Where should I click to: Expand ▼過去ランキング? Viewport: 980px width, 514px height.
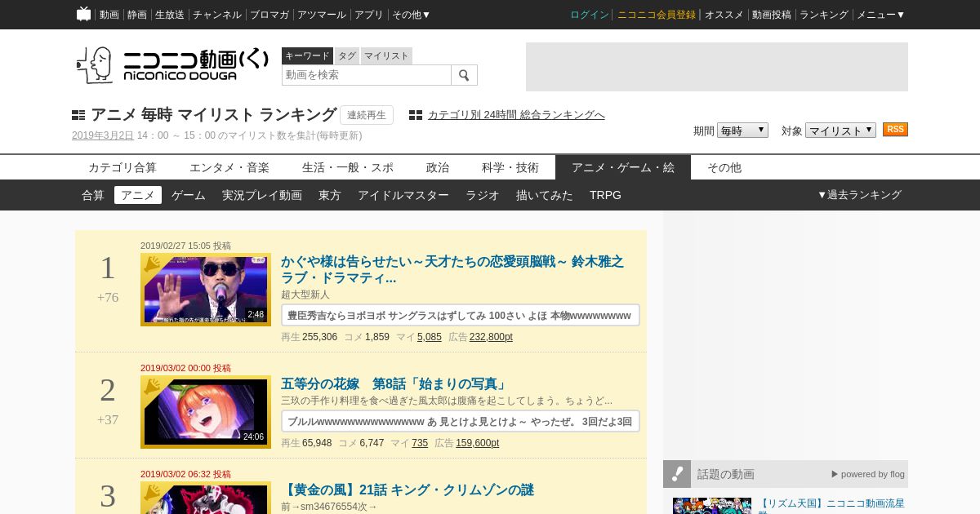tap(859, 195)
